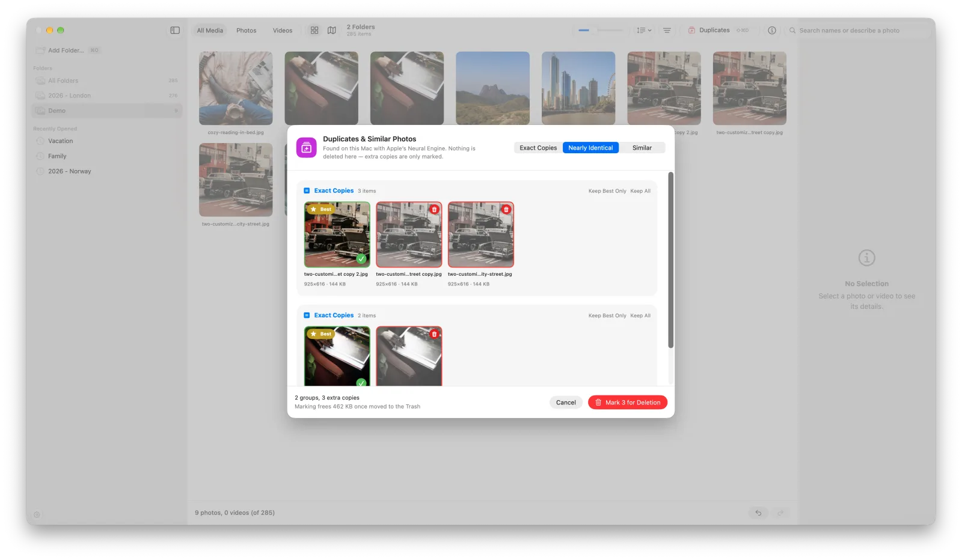Switch to grid view icon
Image resolution: width=962 pixels, height=560 pixels.
[314, 30]
